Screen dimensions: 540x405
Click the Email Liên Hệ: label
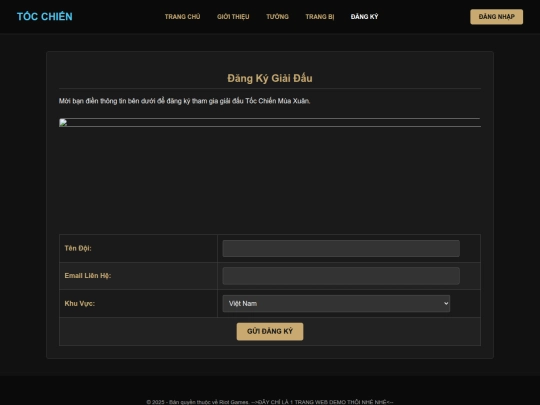click(88, 276)
